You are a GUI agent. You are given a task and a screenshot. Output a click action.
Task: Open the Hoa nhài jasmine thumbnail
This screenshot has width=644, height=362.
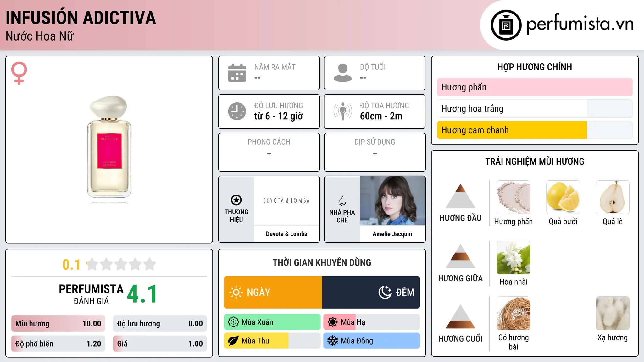click(514, 258)
